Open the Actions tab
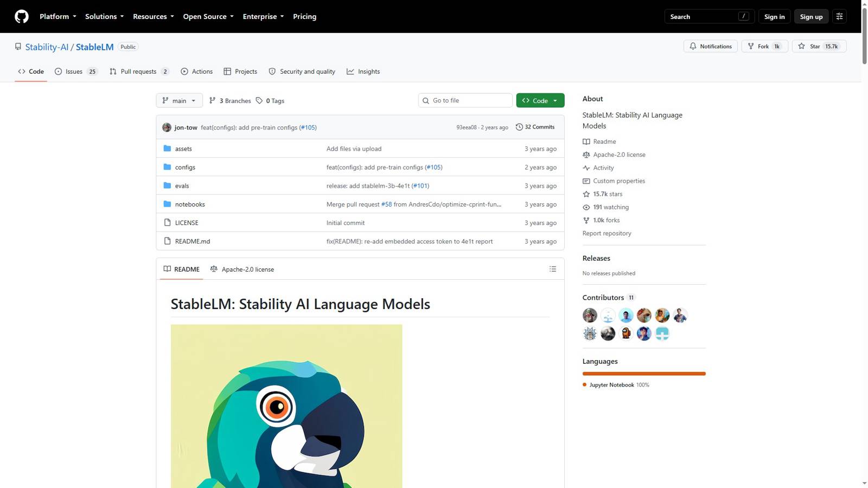 (196, 72)
